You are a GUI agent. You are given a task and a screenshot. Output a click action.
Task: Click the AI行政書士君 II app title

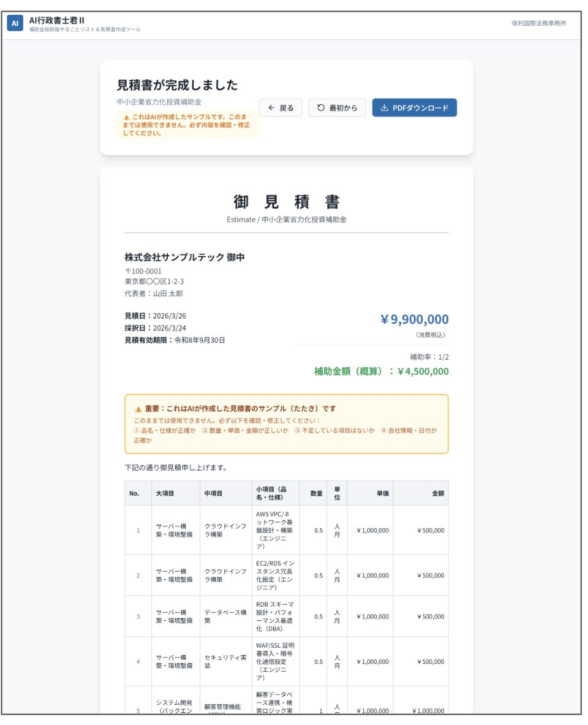tap(57, 20)
